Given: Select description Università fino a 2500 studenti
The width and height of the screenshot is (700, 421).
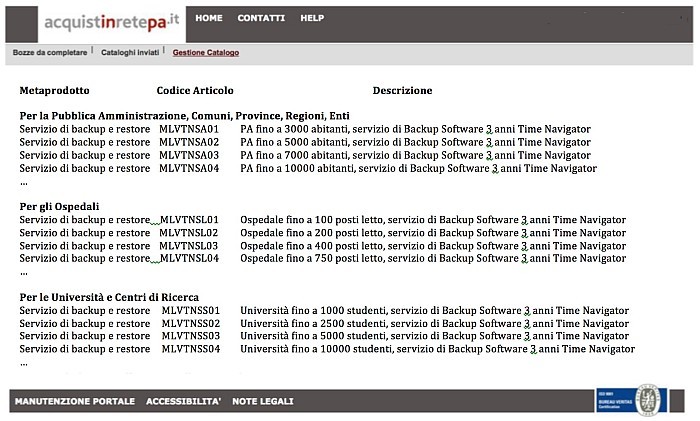Looking at the screenshot, I should click(x=435, y=324).
